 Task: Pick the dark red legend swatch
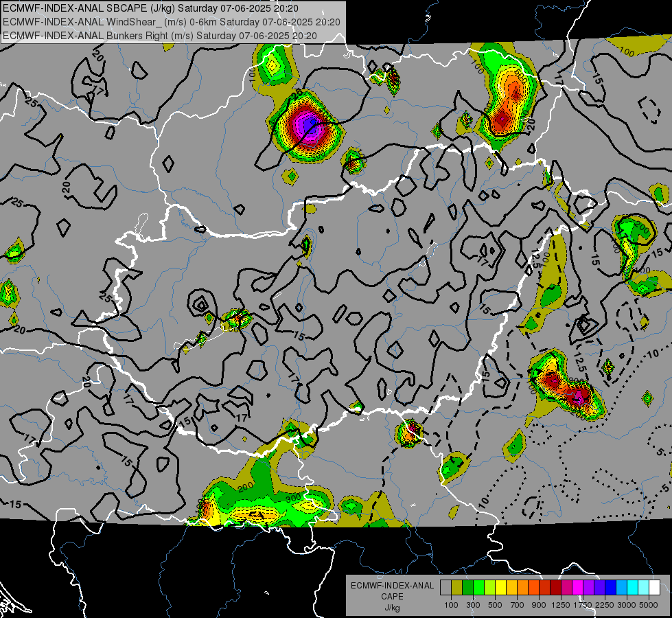556,587
